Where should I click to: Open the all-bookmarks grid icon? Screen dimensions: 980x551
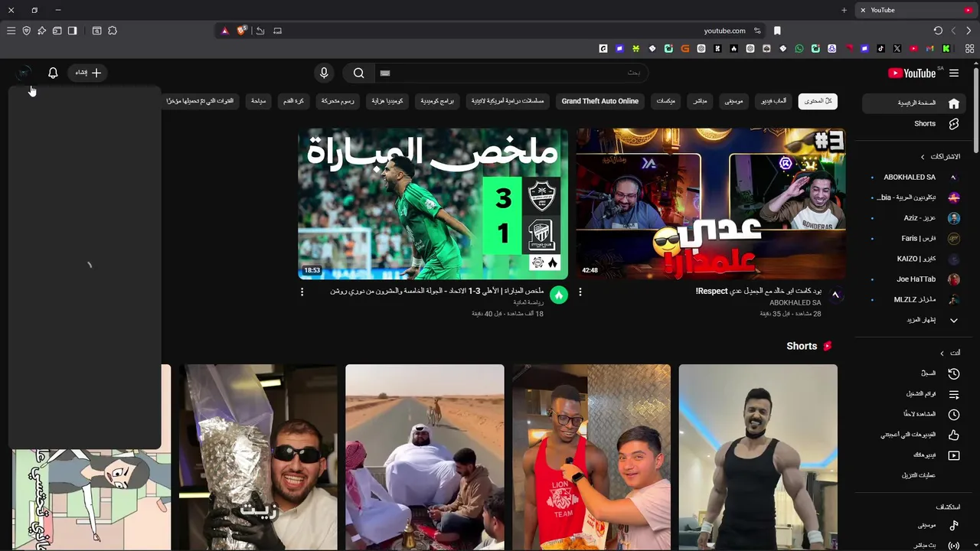click(969, 48)
